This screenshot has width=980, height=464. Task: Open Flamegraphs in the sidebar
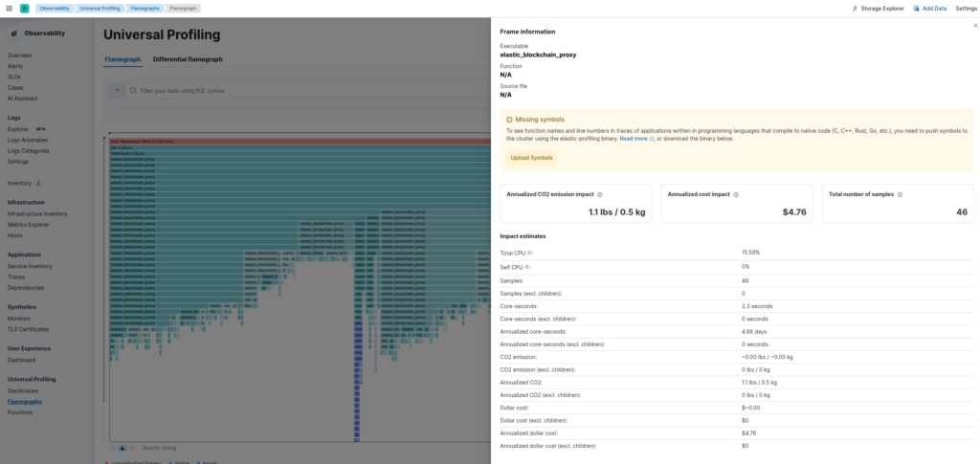click(x=24, y=402)
